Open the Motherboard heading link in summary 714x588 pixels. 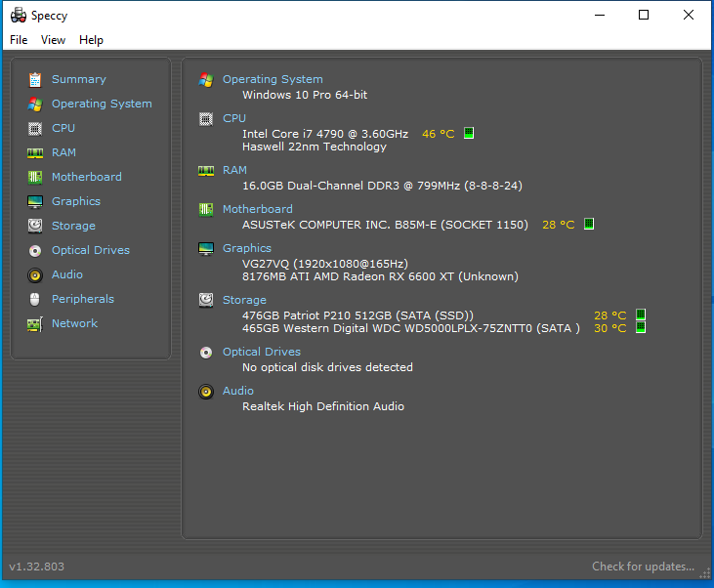[x=257, y=209]
